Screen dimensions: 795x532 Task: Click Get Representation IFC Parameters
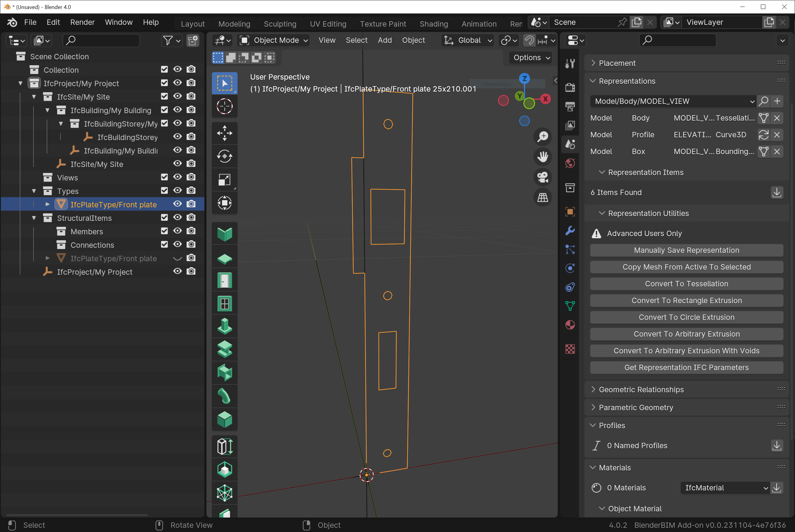tap(686, 368)
